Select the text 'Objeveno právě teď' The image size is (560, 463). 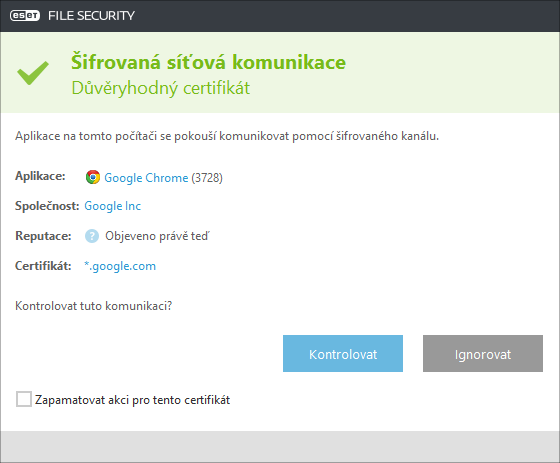click(x=157, y=236)
